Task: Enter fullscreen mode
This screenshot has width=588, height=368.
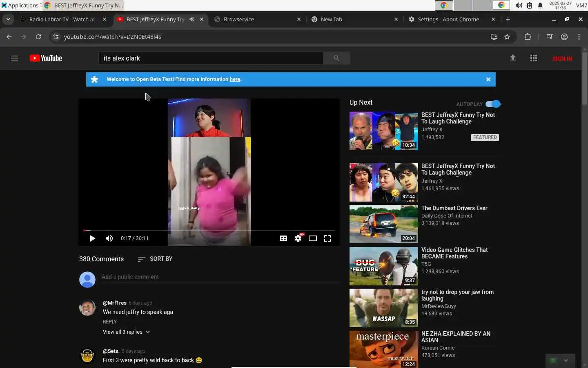Action: [x=327, y=238]
